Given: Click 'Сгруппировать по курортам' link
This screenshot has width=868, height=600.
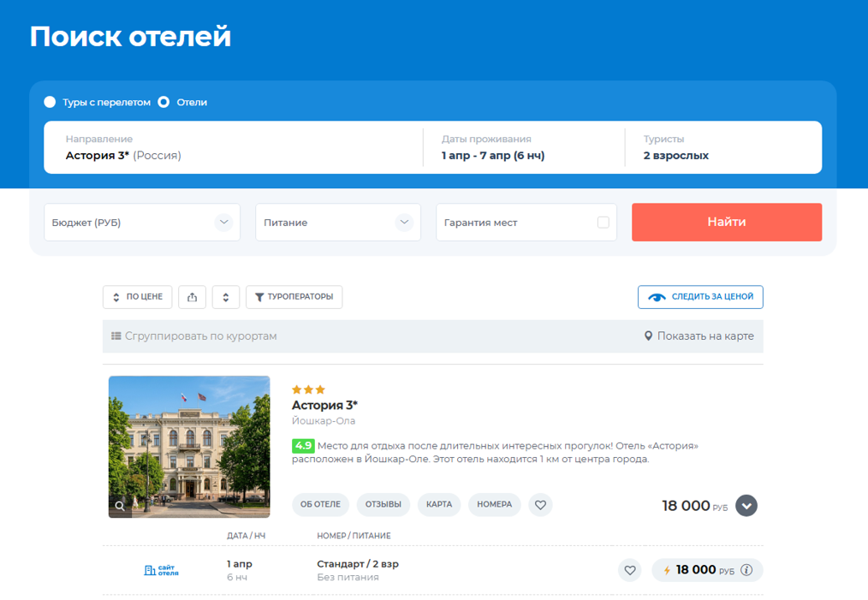Looking at the screenshot, I should (x=193, y=336).
